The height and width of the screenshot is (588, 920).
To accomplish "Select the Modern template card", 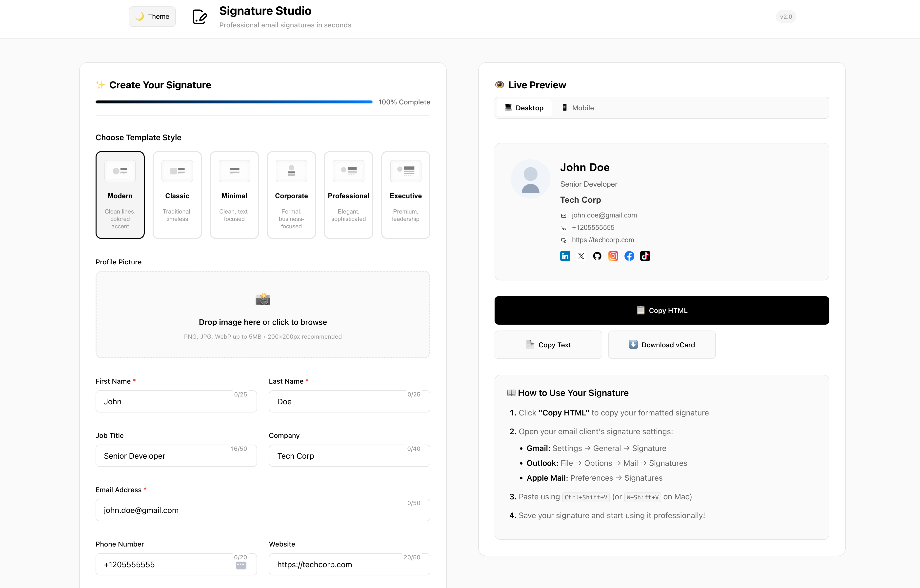I will (120, 195).
